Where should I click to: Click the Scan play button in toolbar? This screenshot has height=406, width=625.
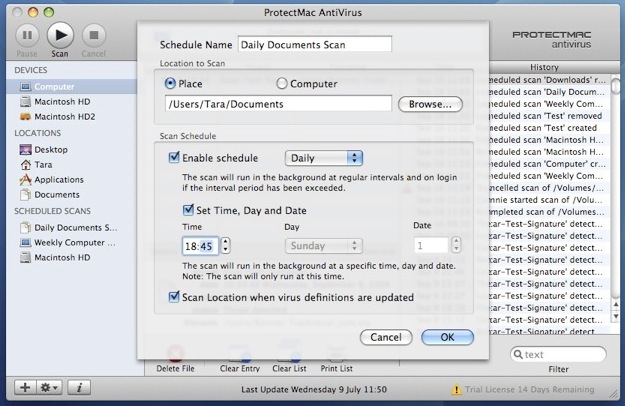click(60, 34)
